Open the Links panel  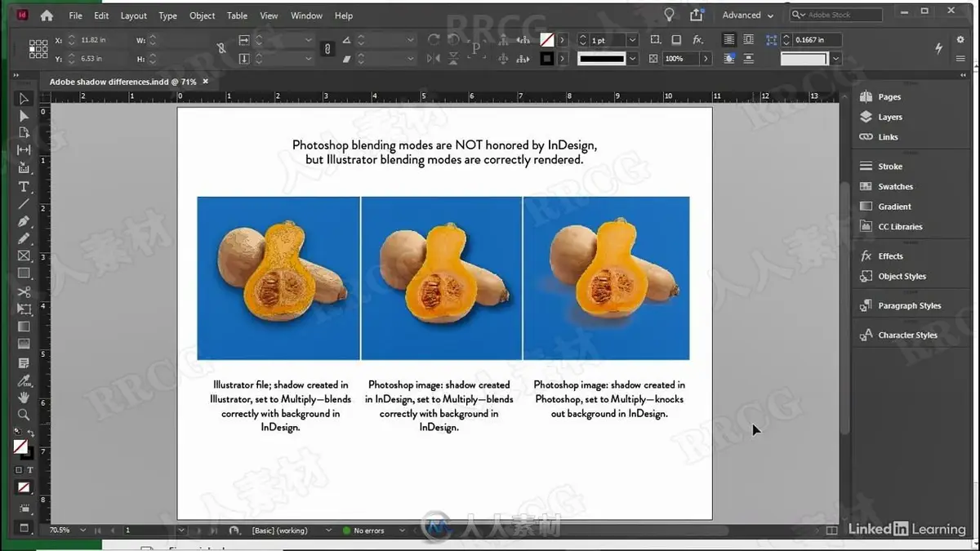click(x=879, y=137)
